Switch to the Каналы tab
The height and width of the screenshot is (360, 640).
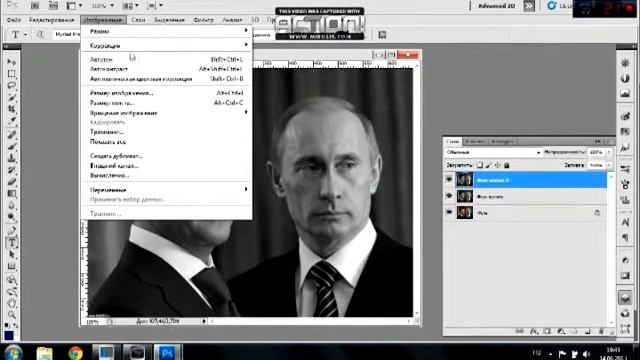click(475, 141)
